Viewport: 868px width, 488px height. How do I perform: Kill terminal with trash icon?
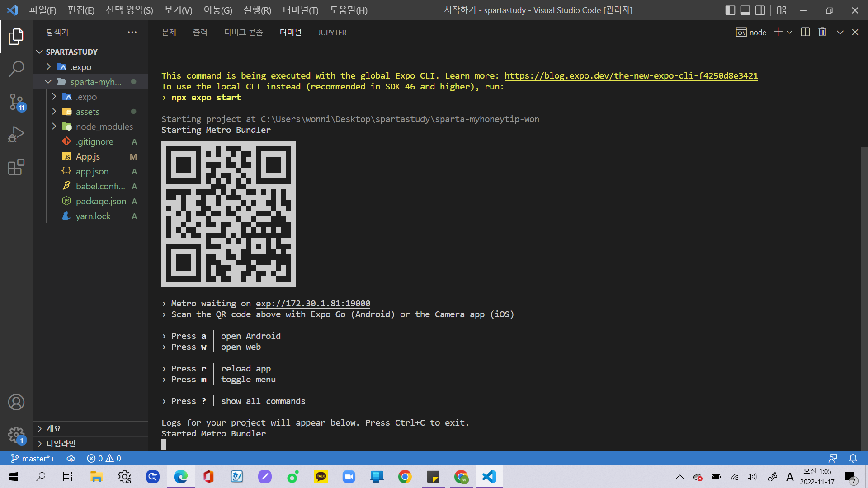pyautogui.click(x=822, y=32)
